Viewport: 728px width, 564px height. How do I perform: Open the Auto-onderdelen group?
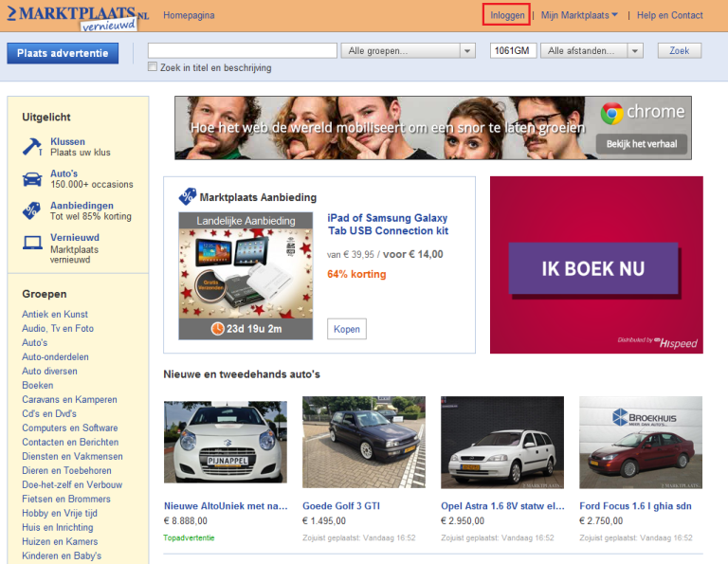point(55,357)
